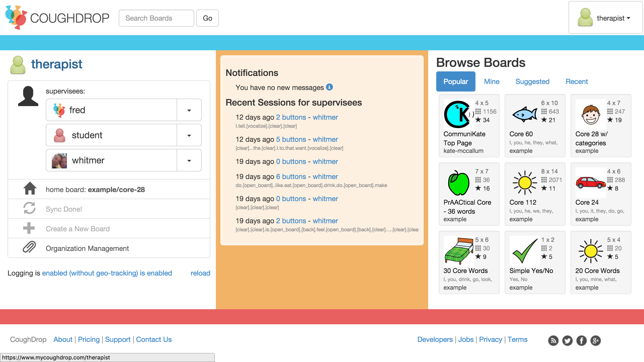Open the Core 60 board thumbnail
The image size is (644, 362).
525,115
